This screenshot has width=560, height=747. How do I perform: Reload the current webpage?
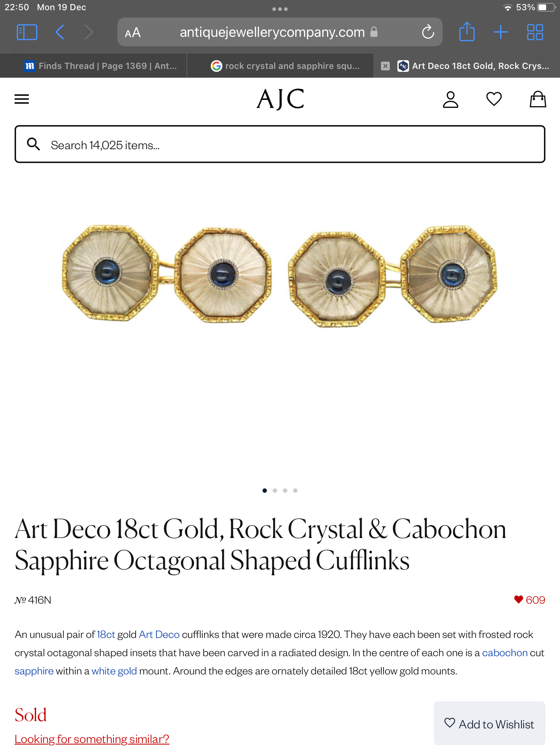pos(428,32)
